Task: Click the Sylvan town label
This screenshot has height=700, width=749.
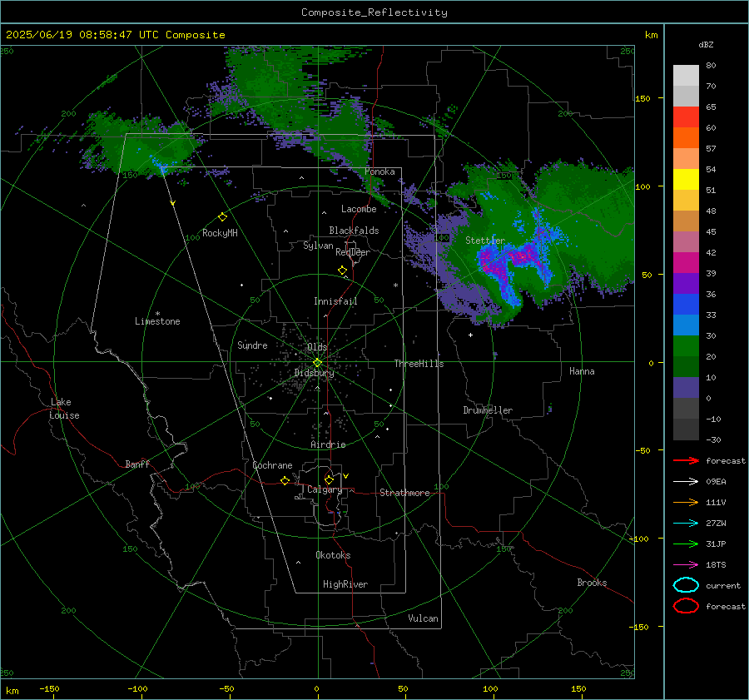Action: (318, 246)
